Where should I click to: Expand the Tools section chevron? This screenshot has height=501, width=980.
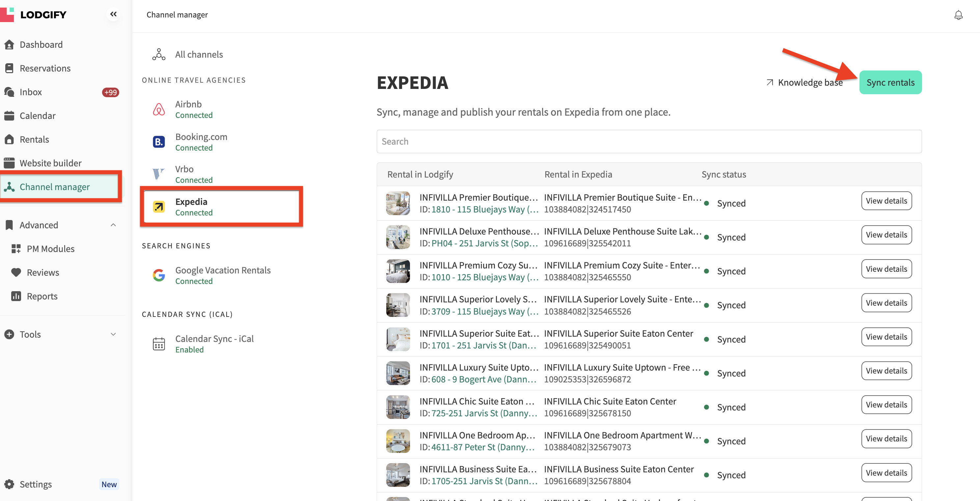tap(113, 334)
